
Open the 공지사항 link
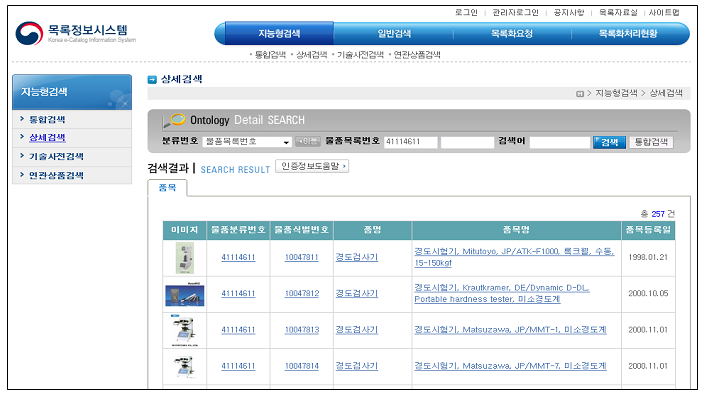569,12
